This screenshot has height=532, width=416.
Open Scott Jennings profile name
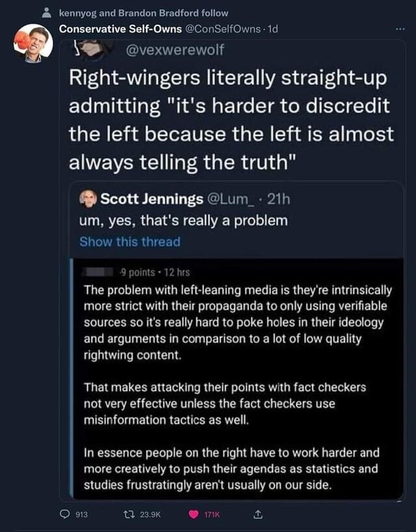pos(151,198)
